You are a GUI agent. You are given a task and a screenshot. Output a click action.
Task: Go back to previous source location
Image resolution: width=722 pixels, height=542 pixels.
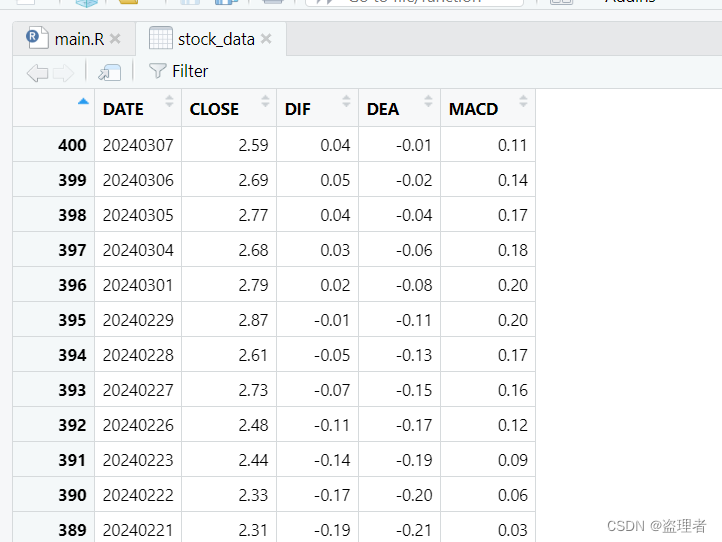coord(37,72)
